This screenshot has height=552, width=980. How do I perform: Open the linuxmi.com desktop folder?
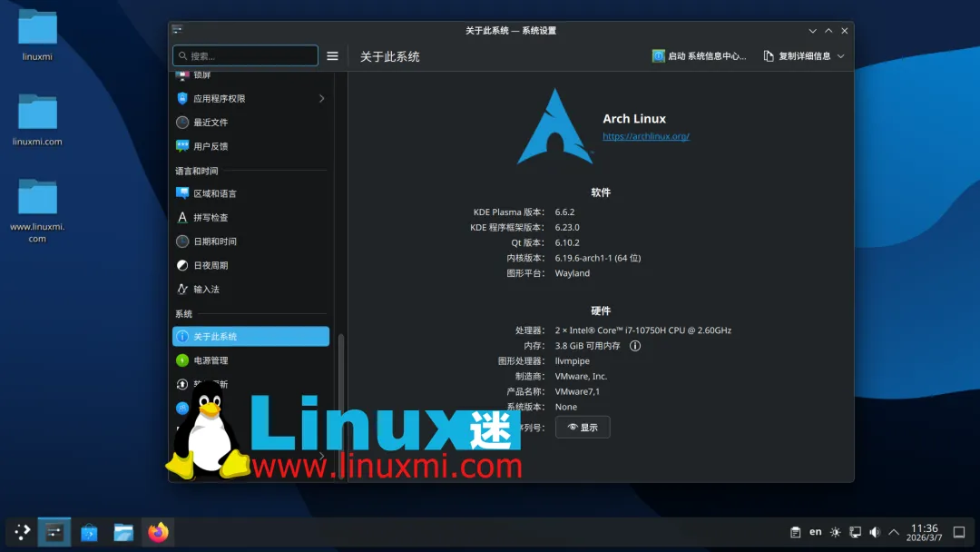(37, 120)
